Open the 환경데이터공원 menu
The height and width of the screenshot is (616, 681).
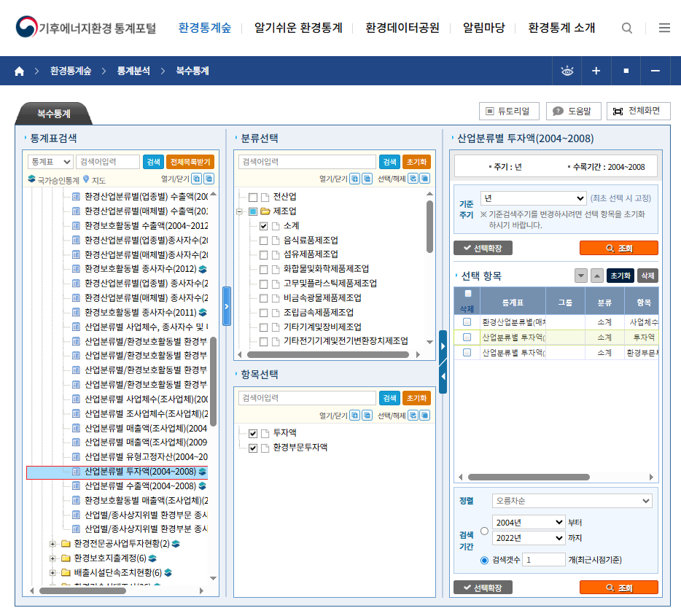[x=402, y=28]
